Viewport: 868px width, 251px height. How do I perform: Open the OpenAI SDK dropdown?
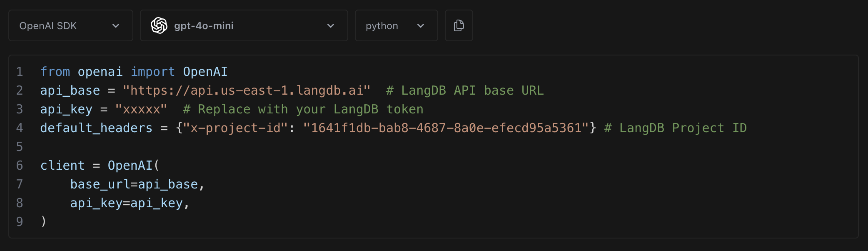71,25
